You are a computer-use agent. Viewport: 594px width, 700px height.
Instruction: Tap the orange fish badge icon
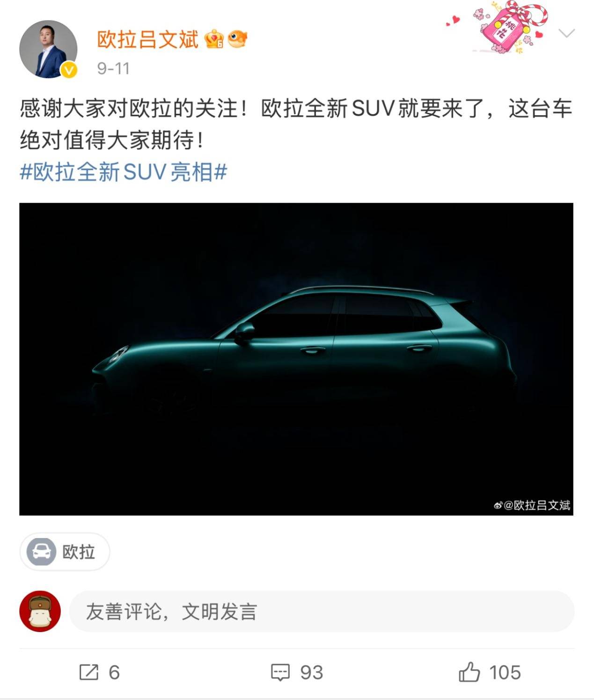pyautogui.click(x=237, y=39)
